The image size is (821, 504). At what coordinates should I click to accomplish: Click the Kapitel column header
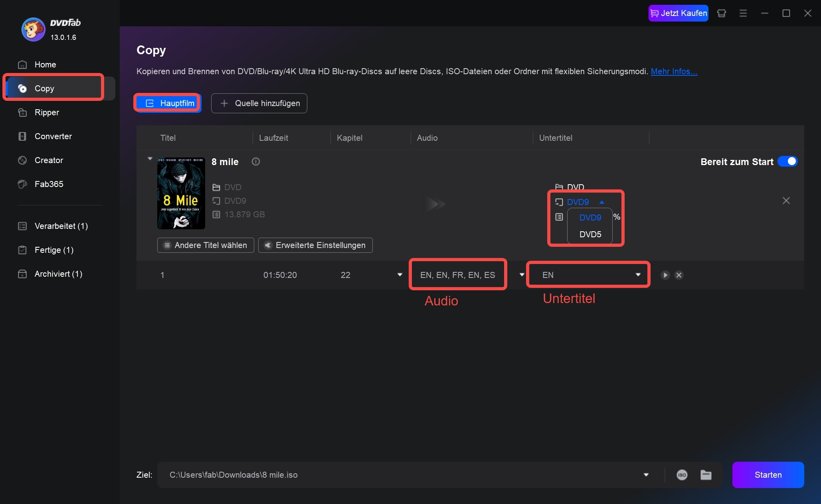pyautogui.click(x=349, y=138)
